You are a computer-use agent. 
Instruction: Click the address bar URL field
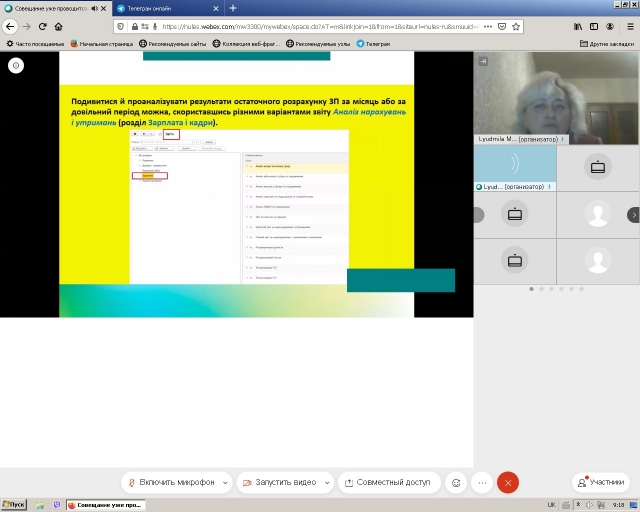[x=320, y=27]
